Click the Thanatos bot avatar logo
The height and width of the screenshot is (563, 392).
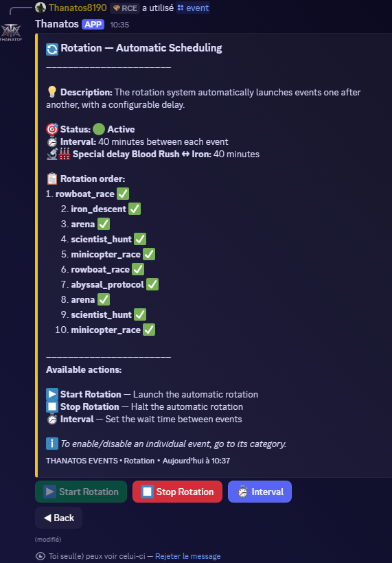(11, 32)
